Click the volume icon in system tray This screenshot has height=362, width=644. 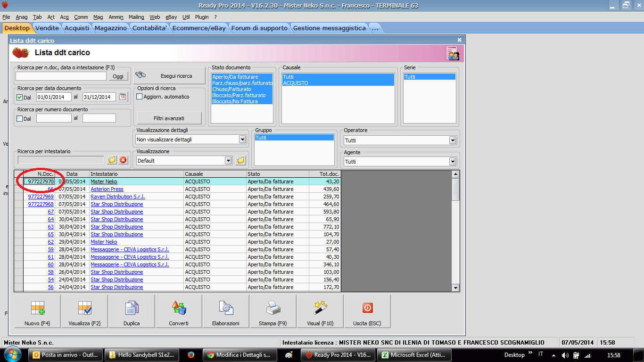coord(565,355)
